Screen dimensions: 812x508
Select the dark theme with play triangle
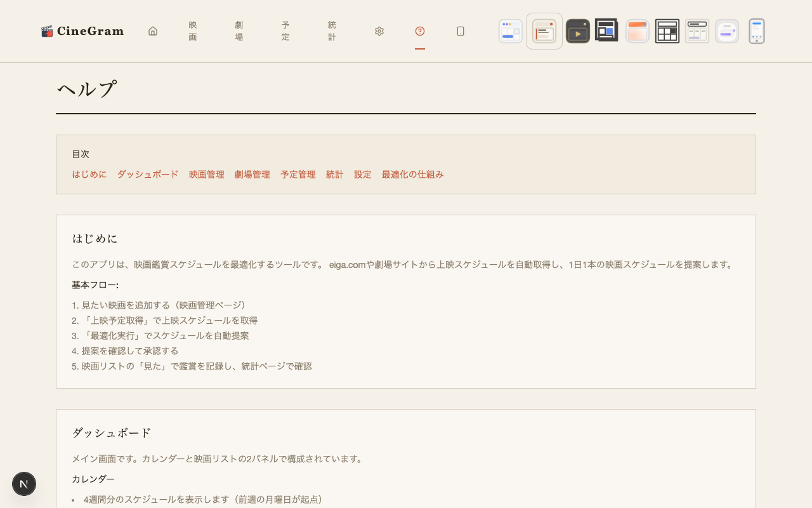click(577, 31)
